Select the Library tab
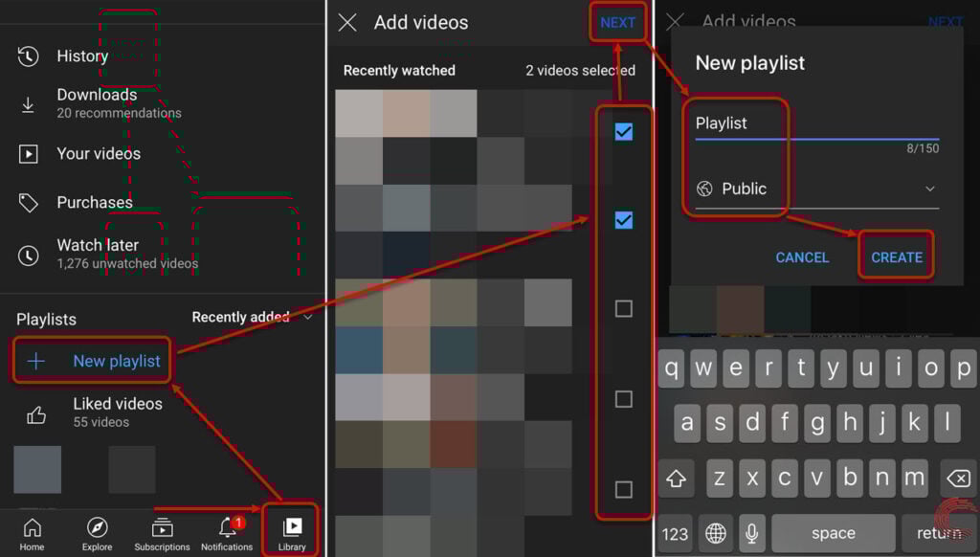Image resolution: width=980 pixels, height=557 pixels. click(292, 534)
